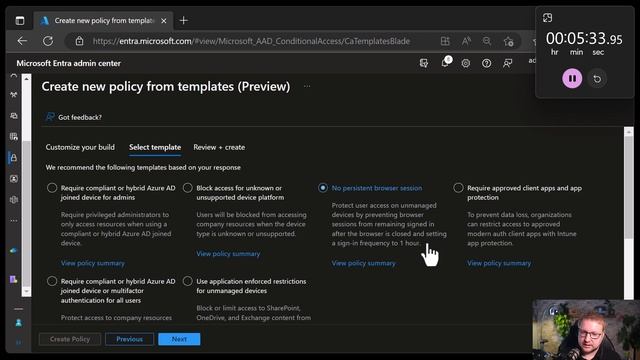This screenshot has height=360, width=640.
Task: Open a new browser tab with plus
Action: (184, 20)
